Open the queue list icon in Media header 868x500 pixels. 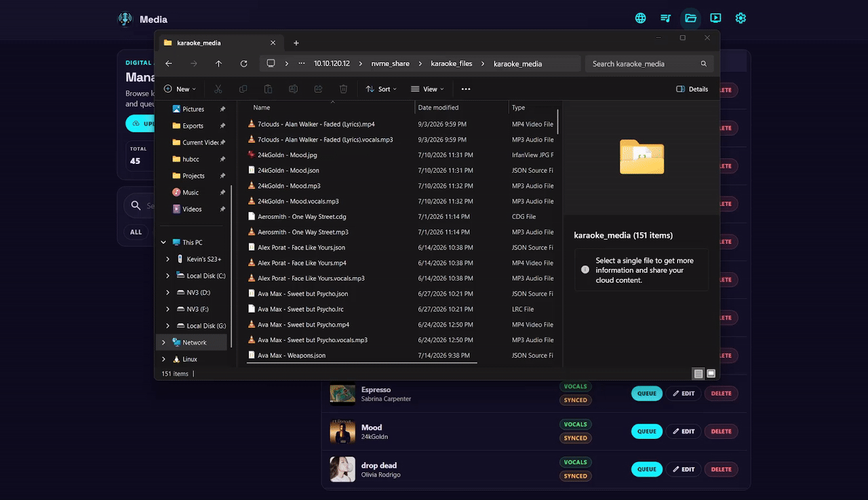pyautogui.click(x=665, y=18)
